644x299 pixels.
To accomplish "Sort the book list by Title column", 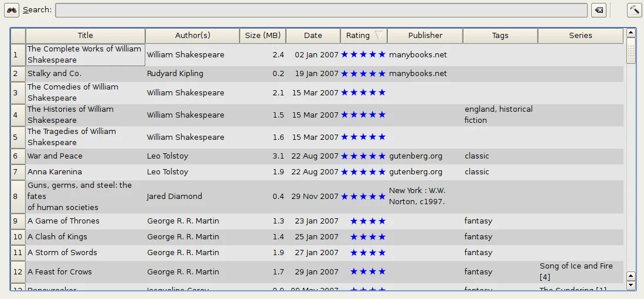I will click(x=86, y=36).
